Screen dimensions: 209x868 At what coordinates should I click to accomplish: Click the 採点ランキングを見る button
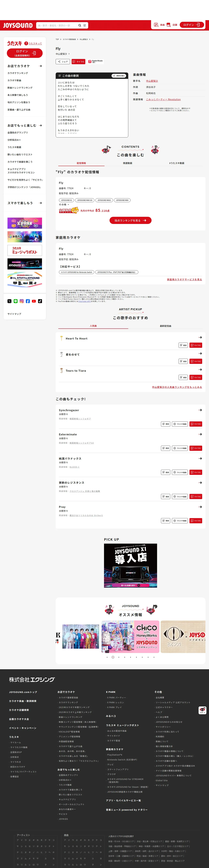pos(130,220)
